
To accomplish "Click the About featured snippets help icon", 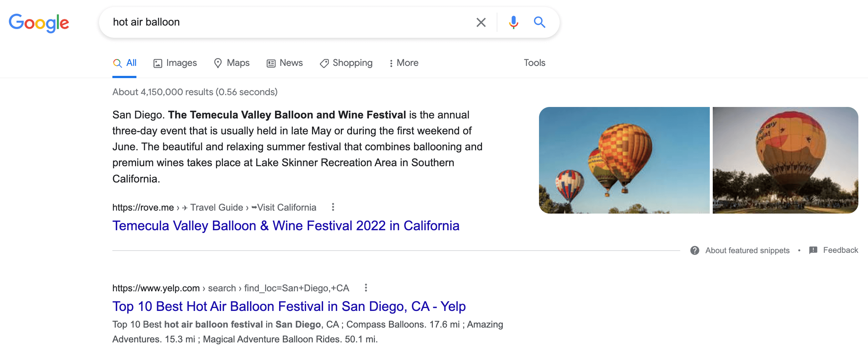I will tap(695, 251).
